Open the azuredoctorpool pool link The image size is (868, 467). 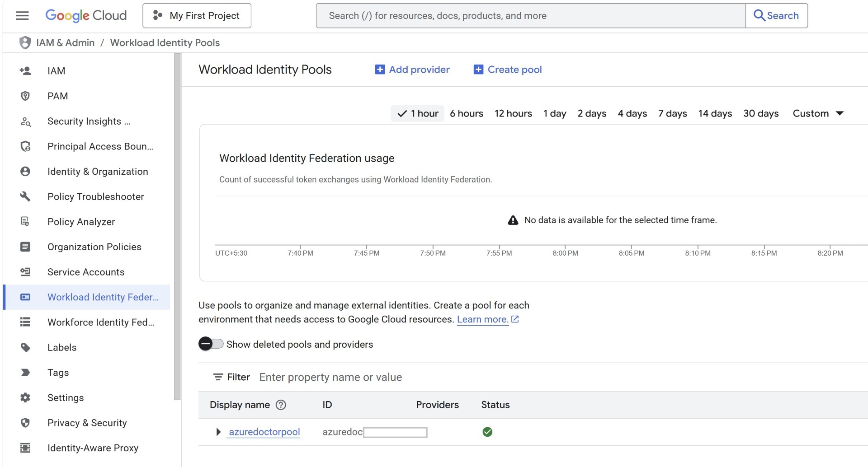coord(264,432)
